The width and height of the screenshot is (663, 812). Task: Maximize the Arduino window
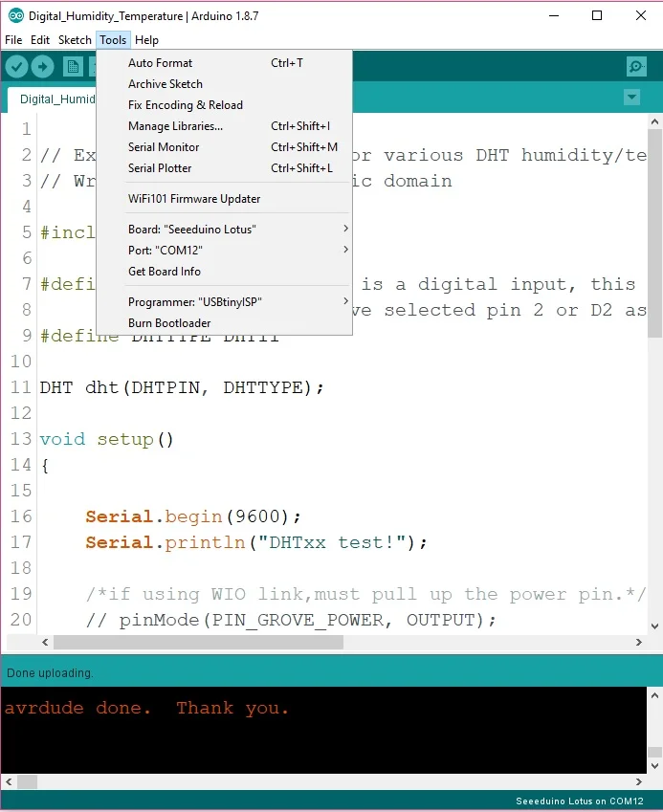[x=597, y=16]
